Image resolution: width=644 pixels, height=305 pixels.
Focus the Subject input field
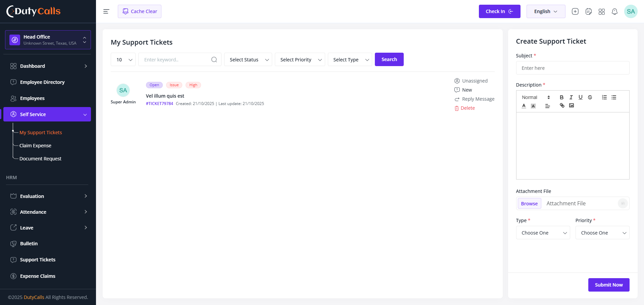pyautogui.click(x=573, y=68)
